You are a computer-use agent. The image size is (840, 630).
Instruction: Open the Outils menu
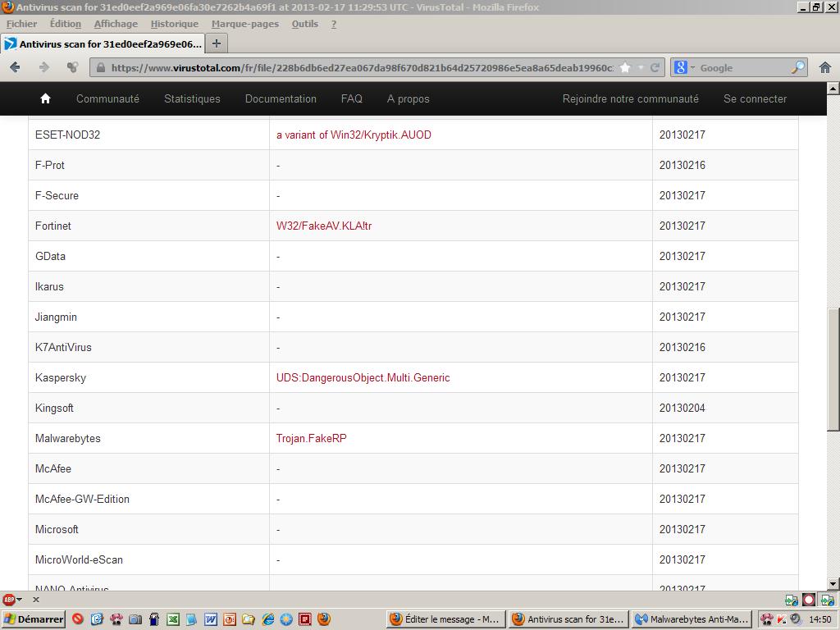[x=305, y=24]
